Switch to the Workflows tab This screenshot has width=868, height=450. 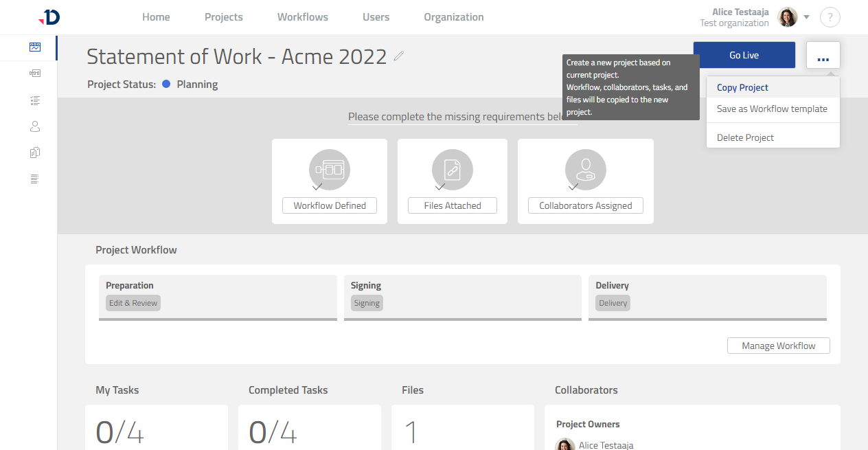pos(302,17)
